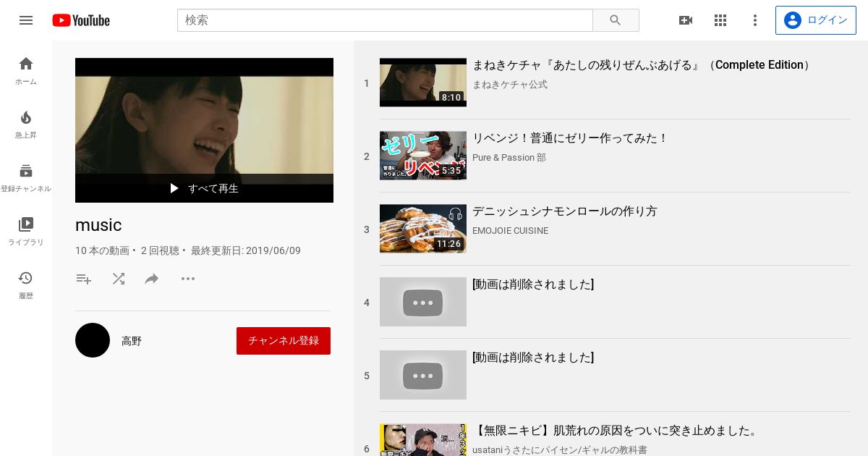Image resolution: width=868 pixels, height=456 pixels.
Task: Open the YouTube apps grid
Action: (x=720, y=20)
